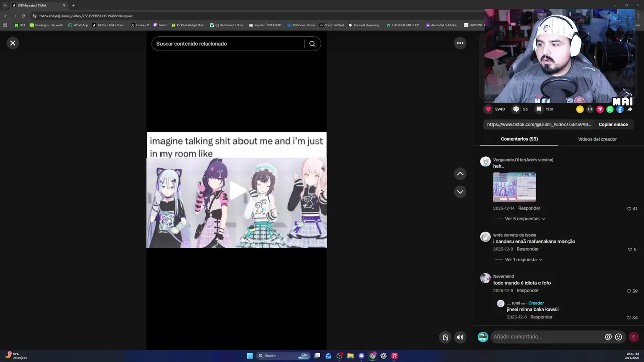Open the three-dots more options menu

click(460, 43)
